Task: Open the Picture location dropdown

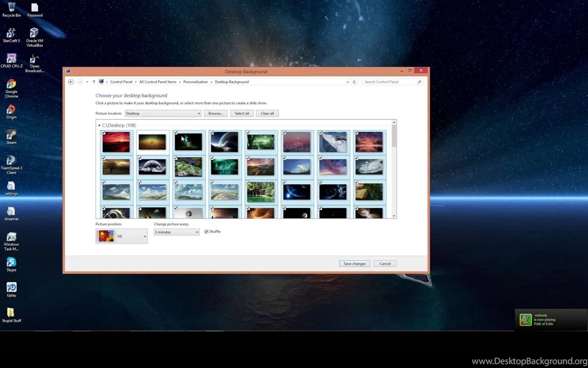Action: tap(199, 113)
